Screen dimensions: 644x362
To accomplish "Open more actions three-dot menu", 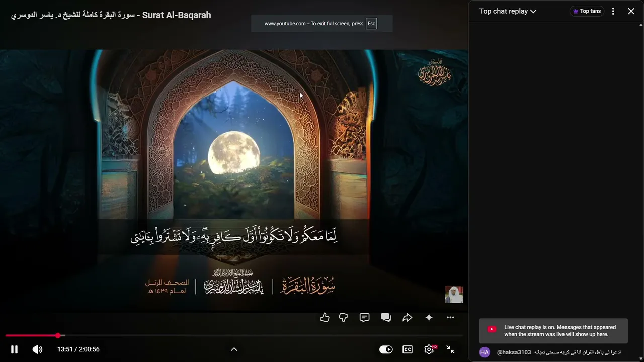I will click(x=450, y=317).
